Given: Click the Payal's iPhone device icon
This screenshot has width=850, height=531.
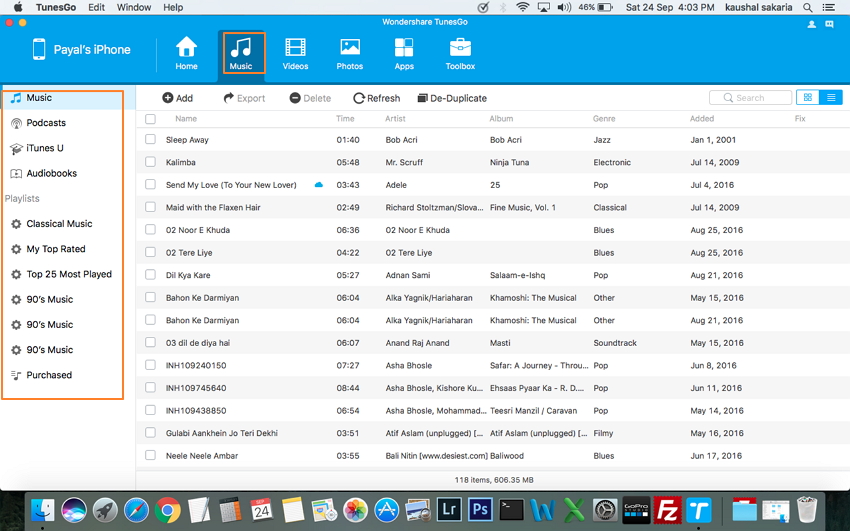Looking at the screenshot, I should click(39, 49).
